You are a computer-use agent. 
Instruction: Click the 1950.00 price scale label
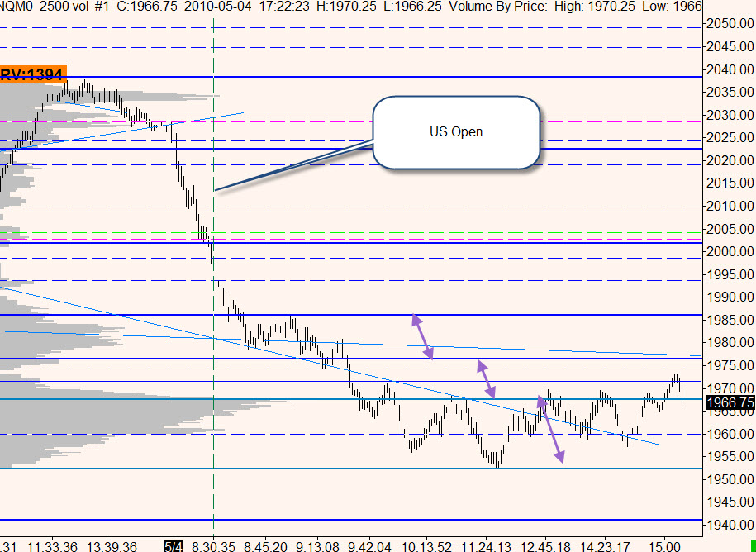click(x=729, y=479)
